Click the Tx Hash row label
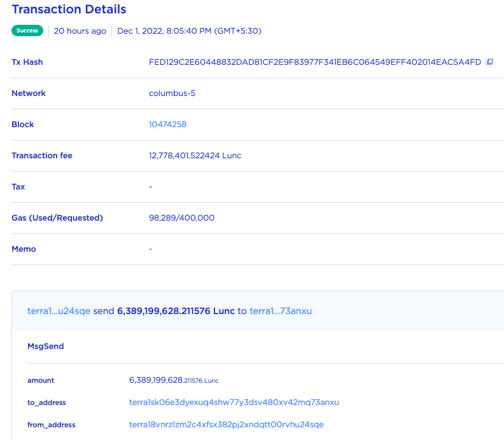Viewport: 504px width, 440px height. (x=27, y=62)
